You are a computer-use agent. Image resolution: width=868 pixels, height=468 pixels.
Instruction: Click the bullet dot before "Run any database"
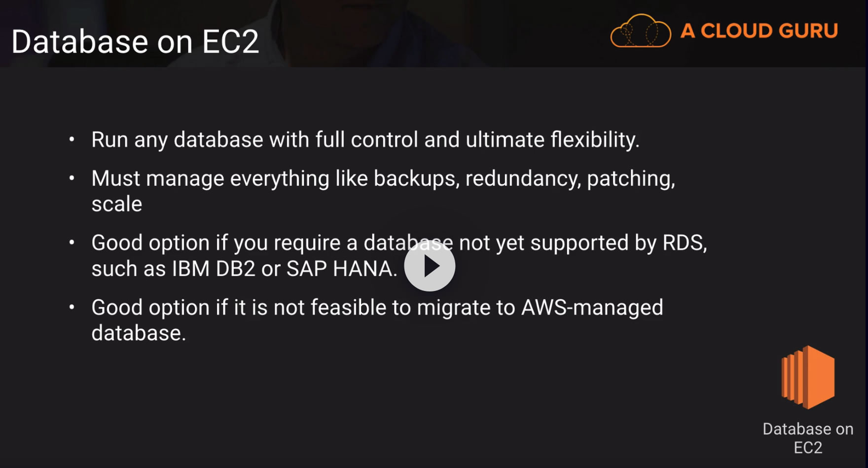tap(72, 140)
